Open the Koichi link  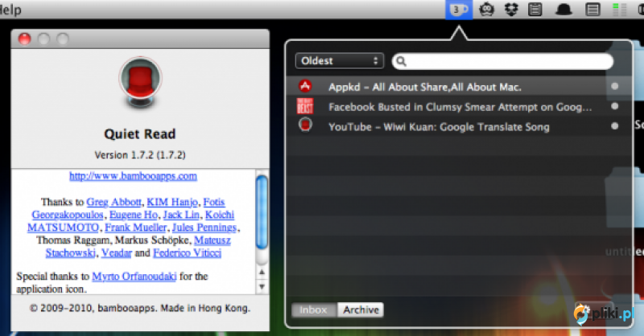point(220,215)
